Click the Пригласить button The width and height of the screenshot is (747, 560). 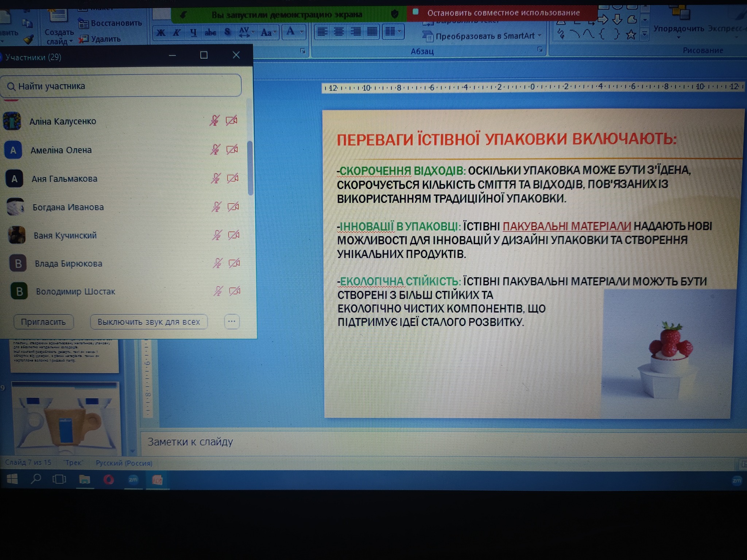pyautogui.click(x=43, y=322)
